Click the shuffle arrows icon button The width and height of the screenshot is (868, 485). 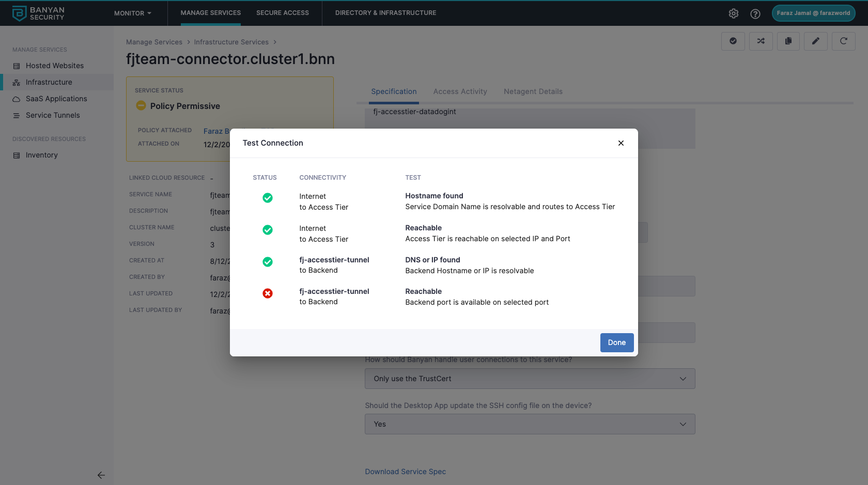[x=761, y=41]
